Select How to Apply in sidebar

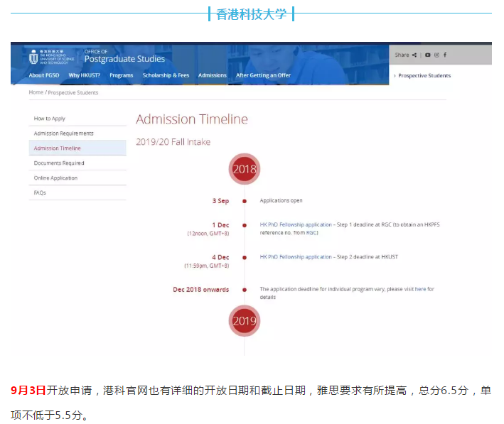coord(77,119)
